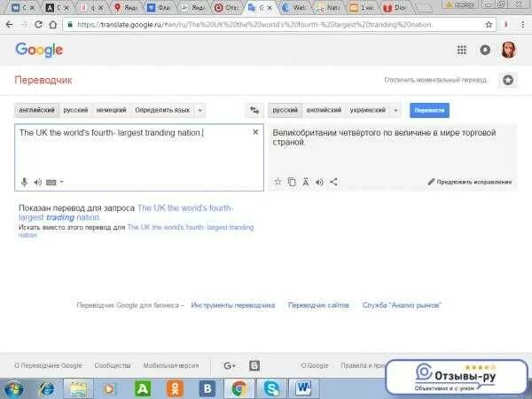Viewport: 532px width, 399px height.
Task: Search instead for original 'tranding' query
Action: 136,231
